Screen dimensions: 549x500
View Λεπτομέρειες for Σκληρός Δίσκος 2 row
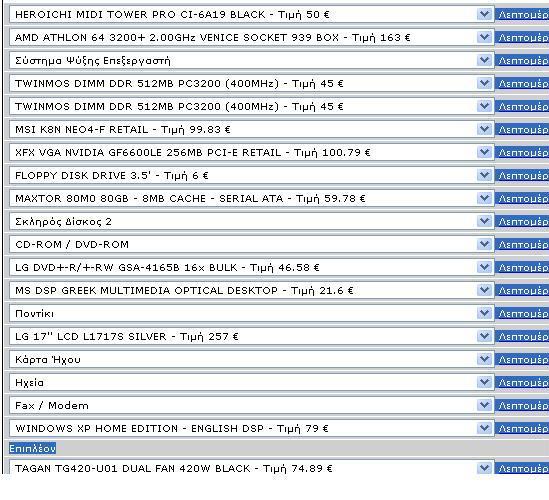click(522, 222)
